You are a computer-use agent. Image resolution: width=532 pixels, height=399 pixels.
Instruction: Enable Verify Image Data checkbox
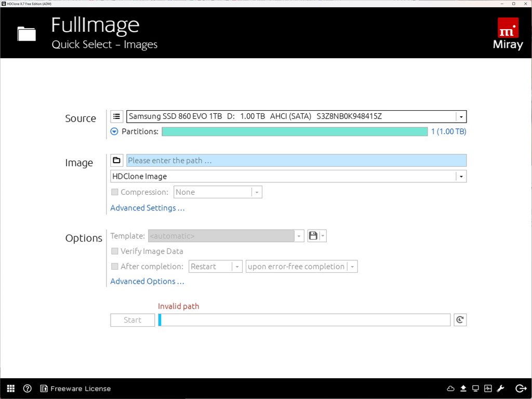[115, 251]
